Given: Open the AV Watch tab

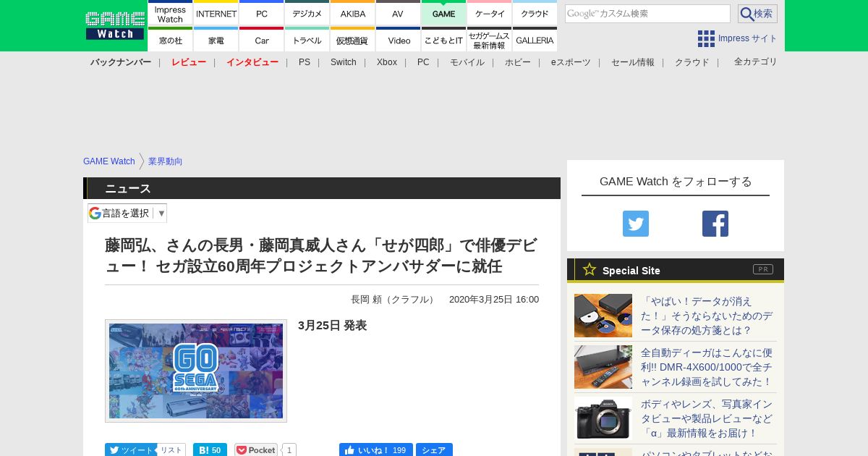Looking at the screenshot, I should [398, 14].
